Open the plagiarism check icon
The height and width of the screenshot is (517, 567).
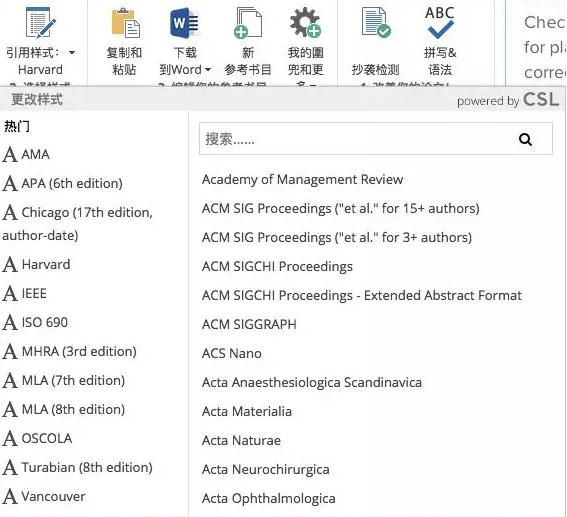coord(376,22)
